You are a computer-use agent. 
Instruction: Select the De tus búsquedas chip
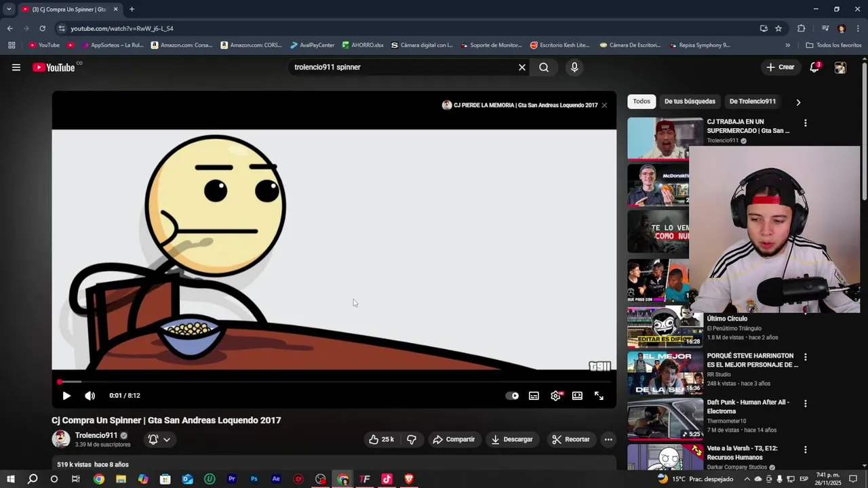click(690, 102)
